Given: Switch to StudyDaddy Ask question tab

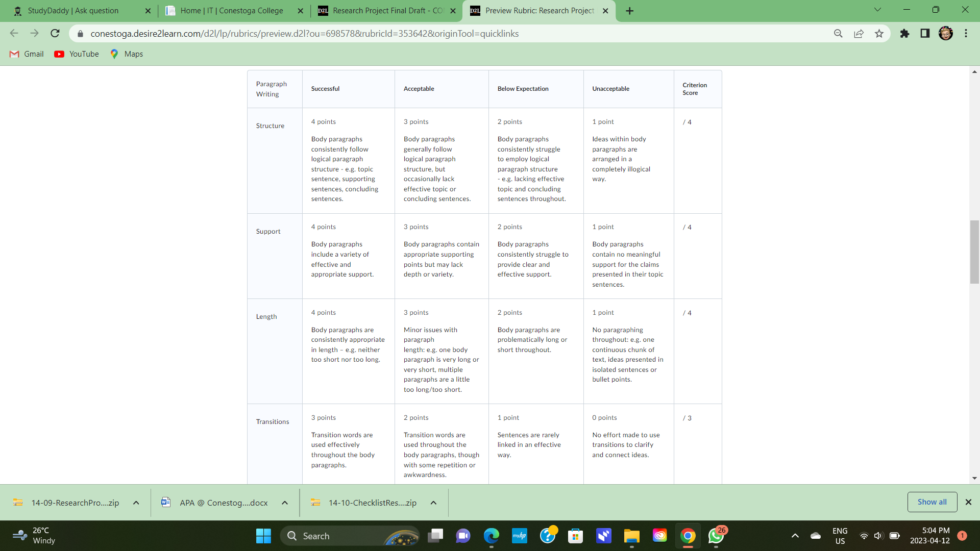Looking at the screenshot, I should [73, 11].
